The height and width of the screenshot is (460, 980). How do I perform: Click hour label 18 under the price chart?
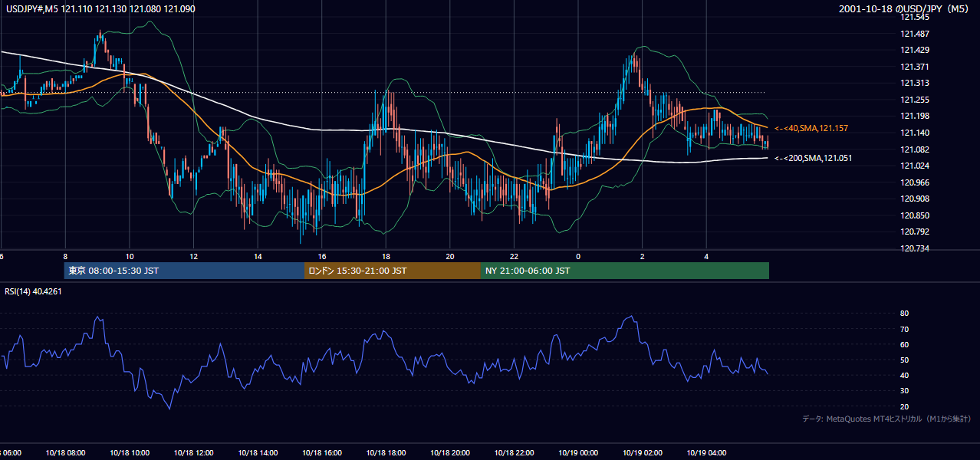(x=386, y=256)
